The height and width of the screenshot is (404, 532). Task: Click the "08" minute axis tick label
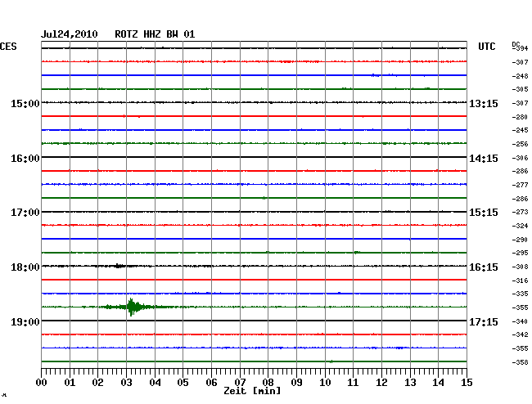[268, 383]
